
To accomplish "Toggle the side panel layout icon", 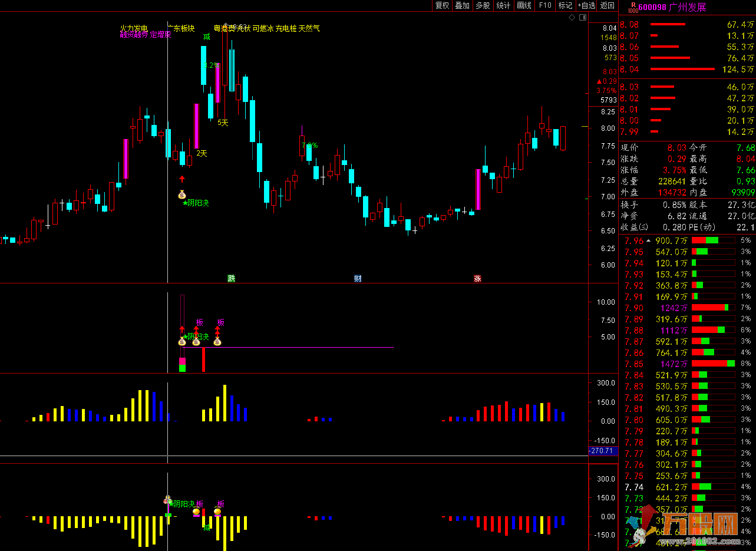I will (583, 18).
